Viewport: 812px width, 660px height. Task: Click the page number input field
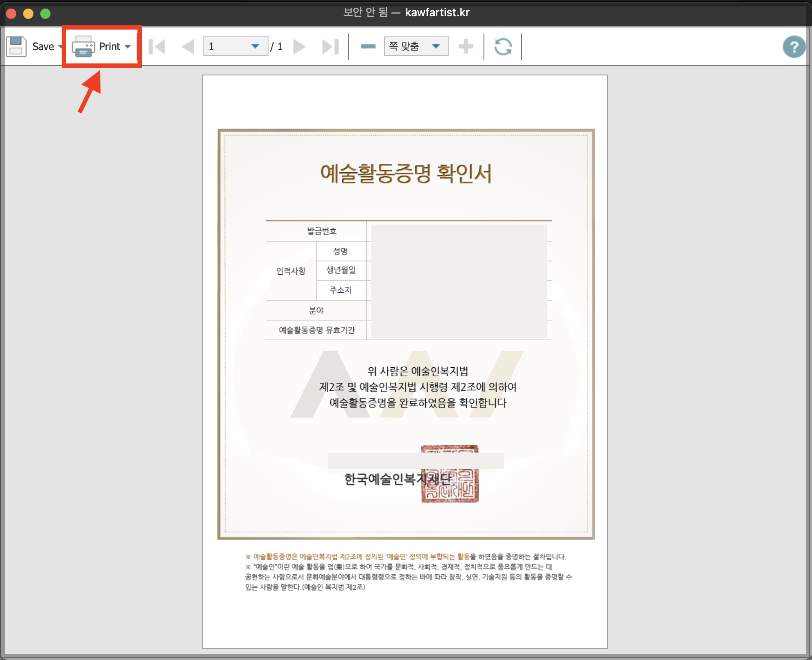click(x=236, y=46)
